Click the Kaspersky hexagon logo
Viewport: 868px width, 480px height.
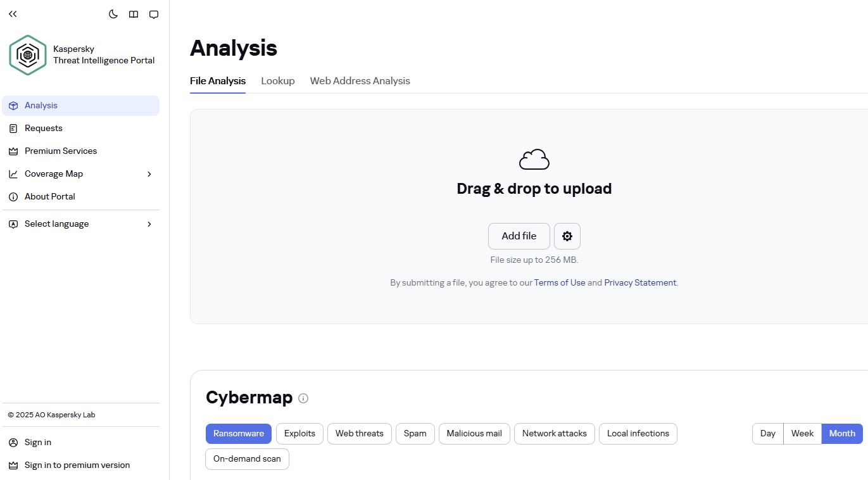pyautogui.click(x=27, y=55)
